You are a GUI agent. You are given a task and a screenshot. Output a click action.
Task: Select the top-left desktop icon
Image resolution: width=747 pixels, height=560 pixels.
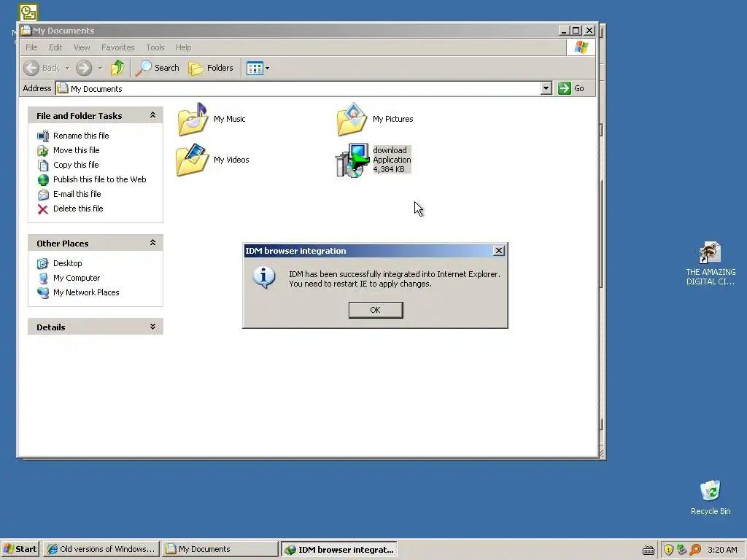(28, 12)
